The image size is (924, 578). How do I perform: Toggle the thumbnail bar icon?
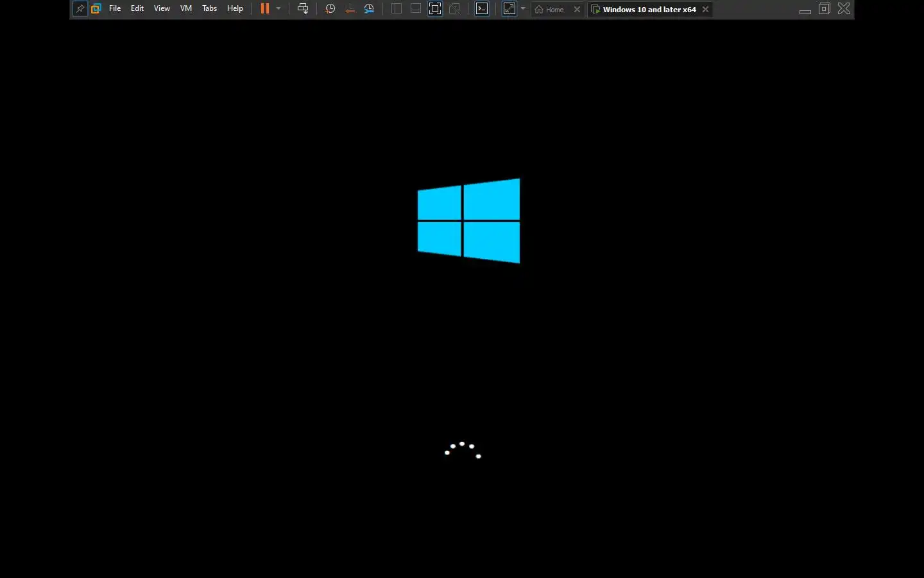[416, 9]
